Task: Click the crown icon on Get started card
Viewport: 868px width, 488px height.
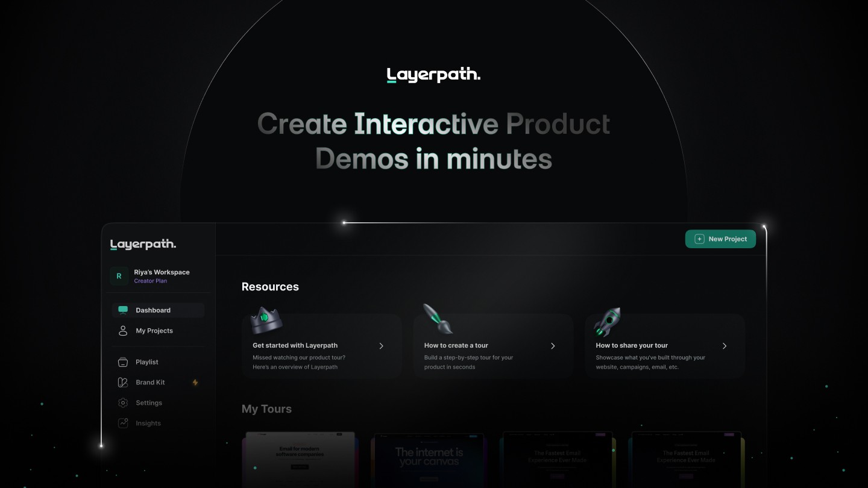Action: [266, 321]
